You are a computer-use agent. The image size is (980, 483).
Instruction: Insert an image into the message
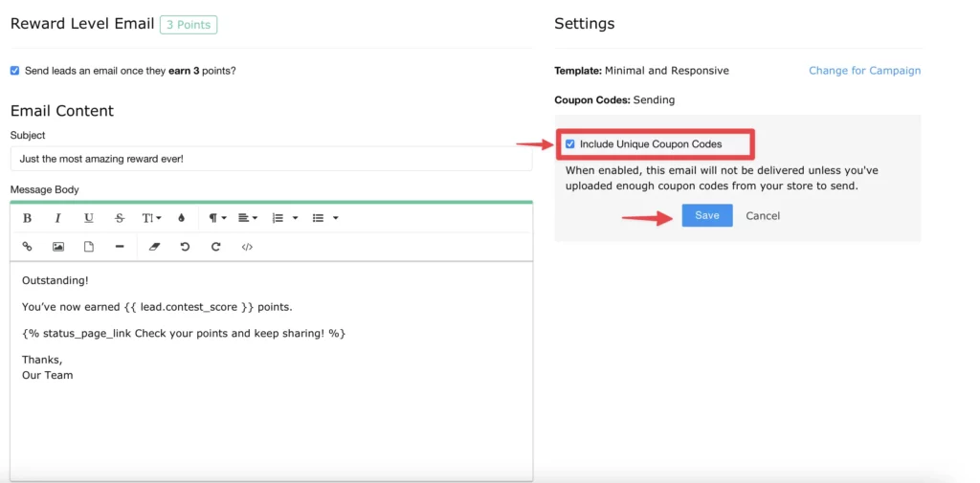58,247
